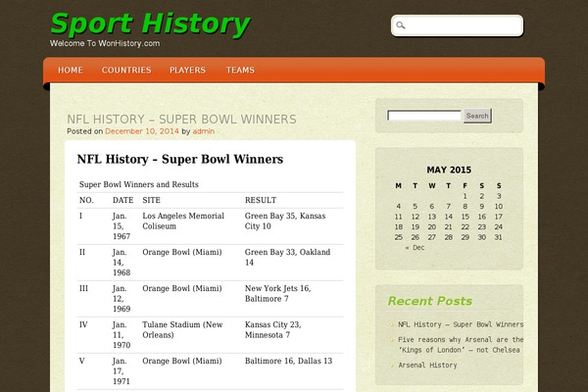
Task: Open the Arsenal History recent post
Action: coord(427,365)
